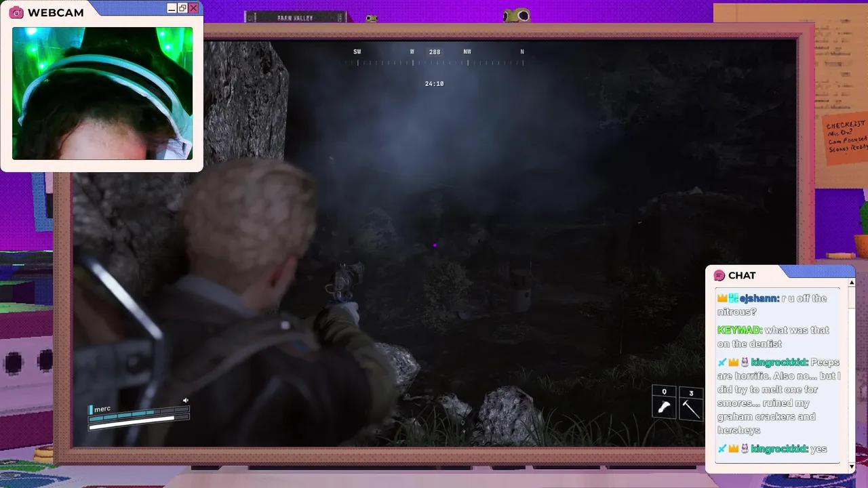Image resolution: width=868 pixels, height=488 pixels.
Task: Click the speaker icon above merc's bars
Action: 185,401
